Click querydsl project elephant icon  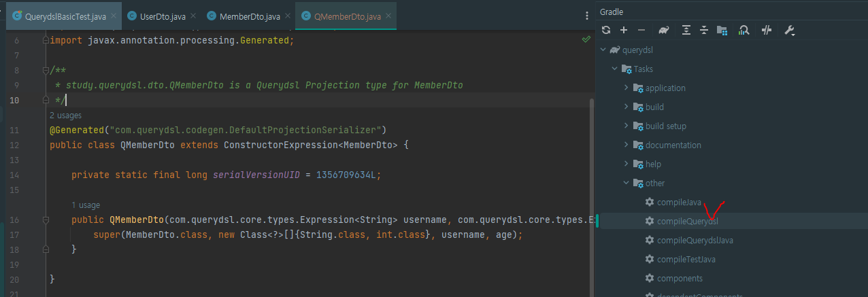pyautogui.click(x=615, y=50)
